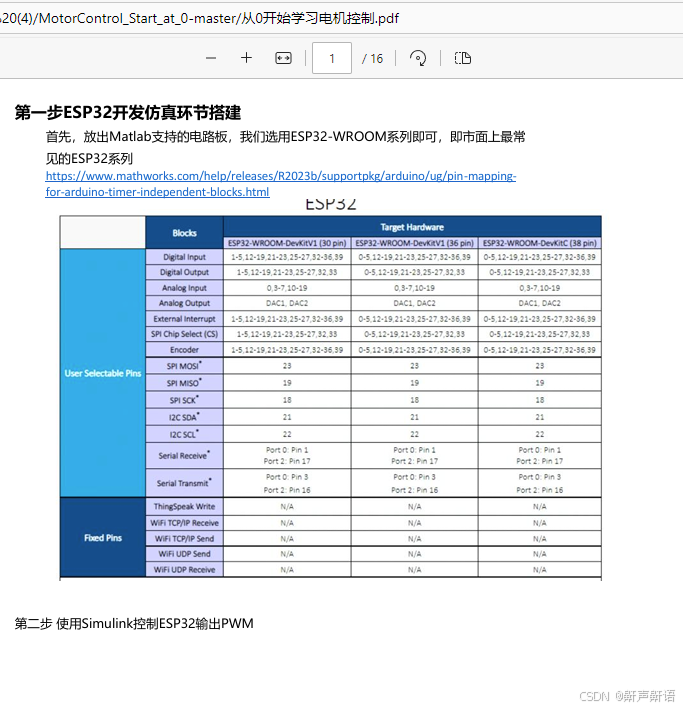This screenshot has height=710, width=683.
Task: Click 'Port 0: Pin 1' in the 30 pin column
Action: (287, 450)
